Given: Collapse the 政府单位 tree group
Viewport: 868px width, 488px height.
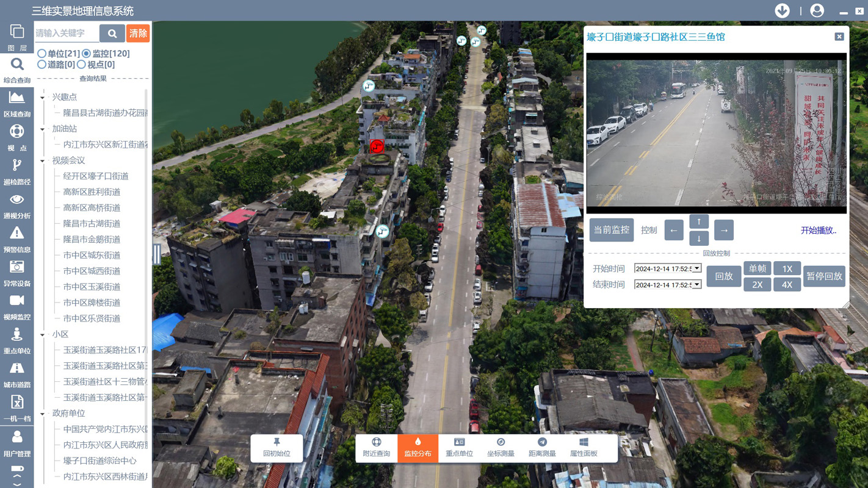Looking at the screenshot, I should [x=43, y=414].
